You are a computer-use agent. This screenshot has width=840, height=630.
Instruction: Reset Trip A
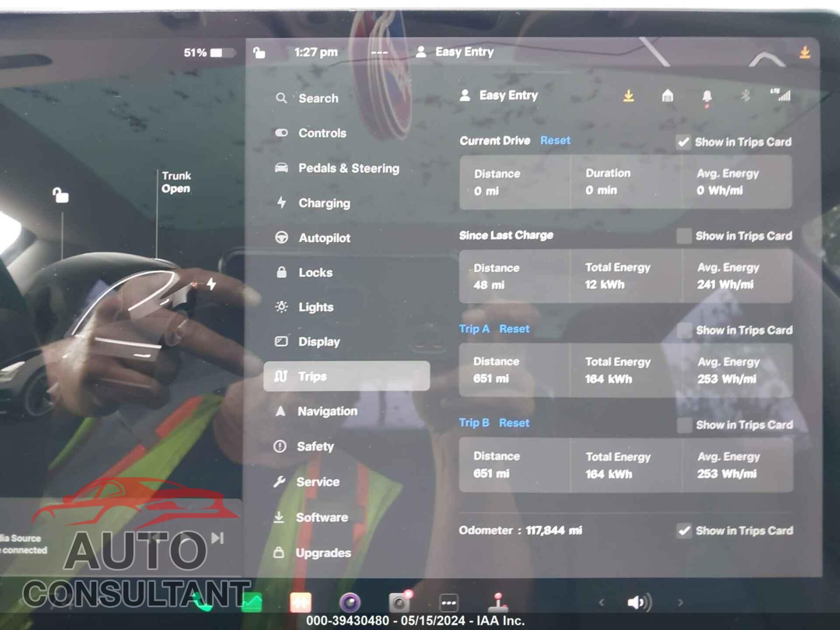514,329
